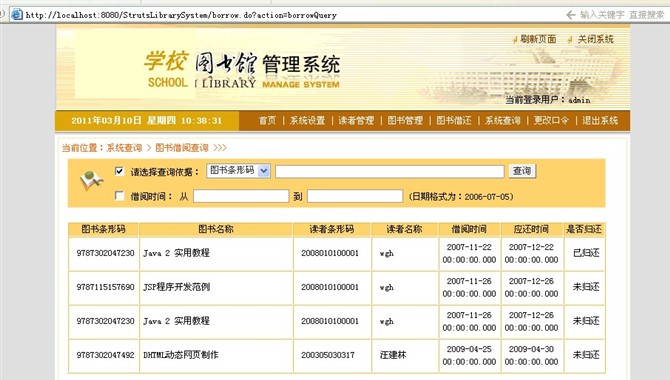The height and width of the screenshot is (380, 670).
Task: Click the borrow date 从 input field
Action: [x=241, y=196]
